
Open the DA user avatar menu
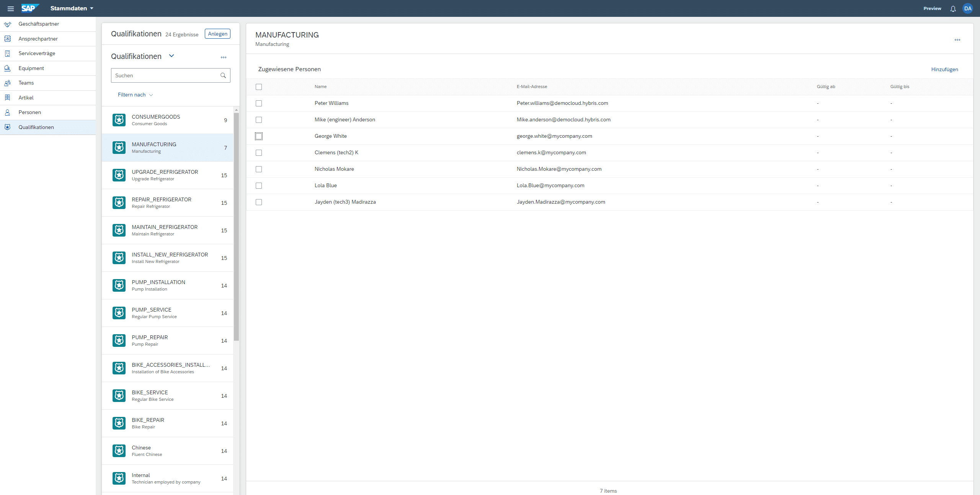[x=967, y=8]
